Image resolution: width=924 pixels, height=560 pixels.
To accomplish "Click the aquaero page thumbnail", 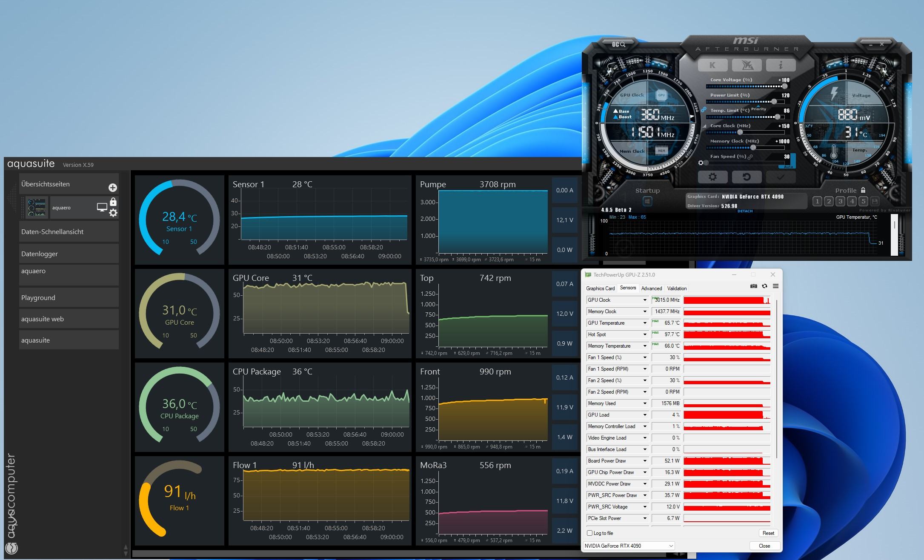I will tap(37, 208).
